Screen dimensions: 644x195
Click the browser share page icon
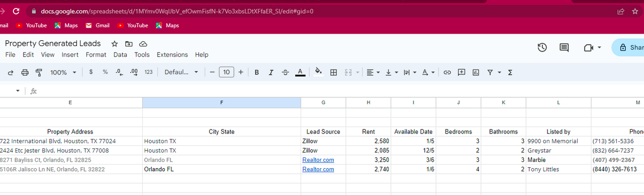click(x=621, y=11)
